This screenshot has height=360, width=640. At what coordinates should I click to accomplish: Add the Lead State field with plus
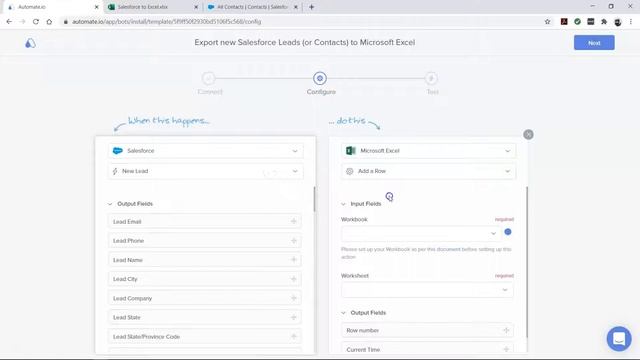293,317
